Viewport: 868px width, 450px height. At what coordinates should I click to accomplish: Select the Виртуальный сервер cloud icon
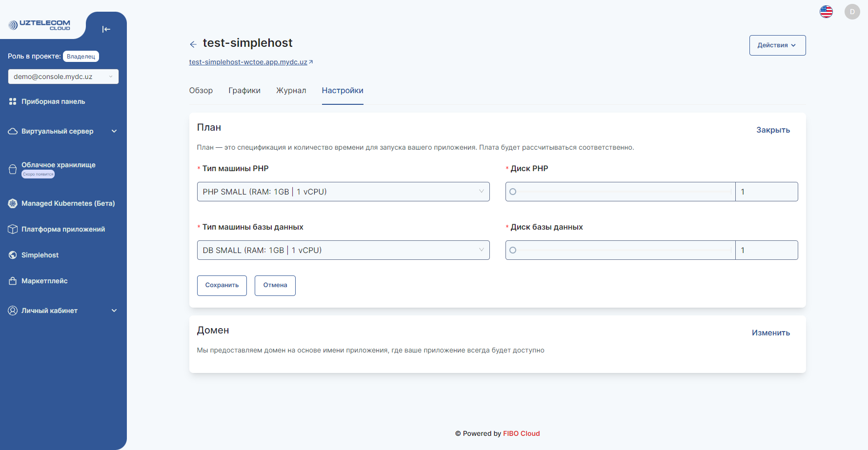point(13,131)
